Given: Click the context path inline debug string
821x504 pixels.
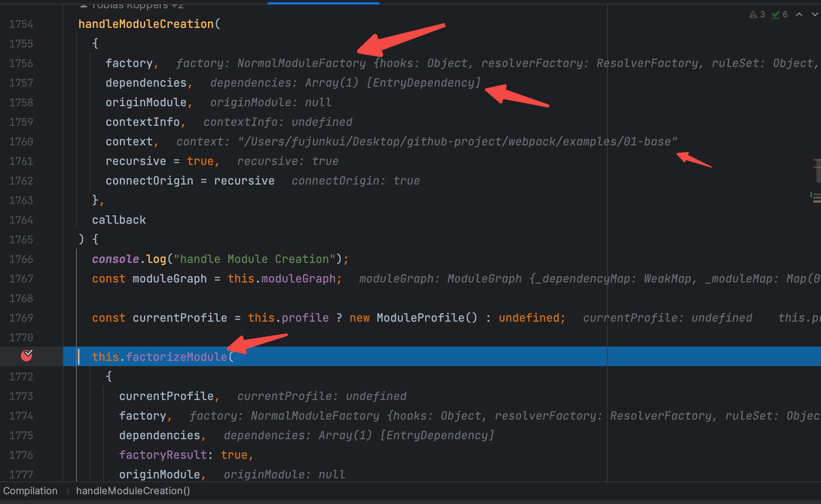Looking at the screenshot, I should coord(457,142).
